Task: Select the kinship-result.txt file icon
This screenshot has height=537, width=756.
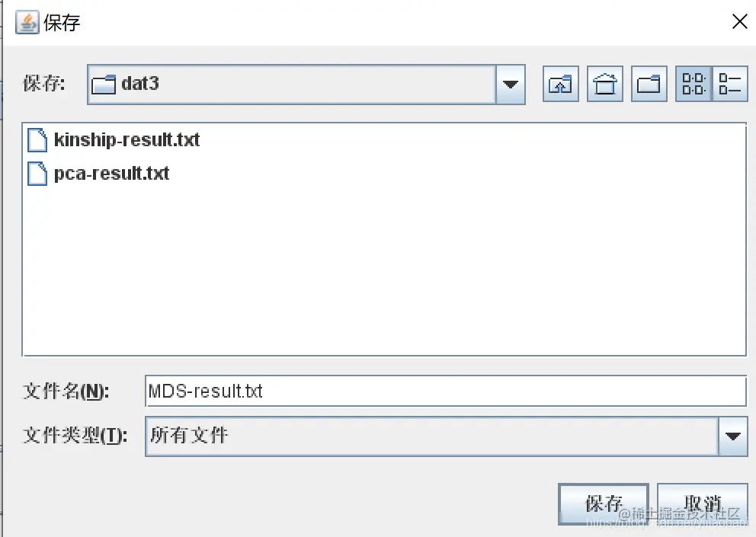Action: (37, 140)
